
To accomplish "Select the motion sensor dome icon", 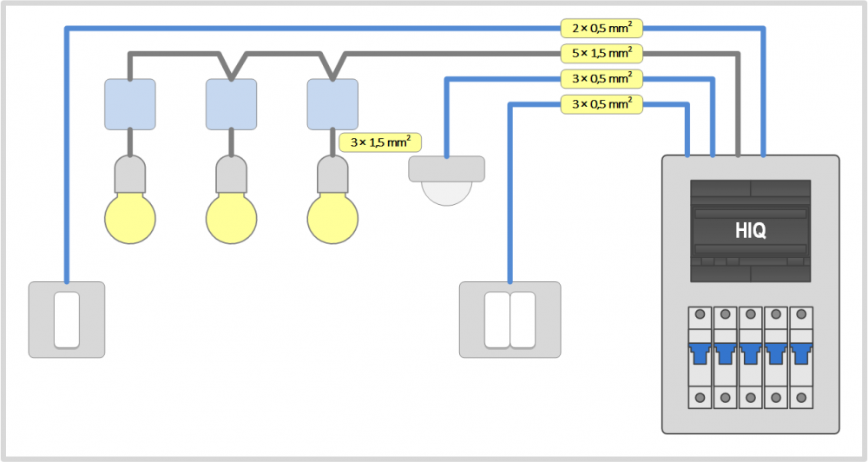I will click(446, 181).
